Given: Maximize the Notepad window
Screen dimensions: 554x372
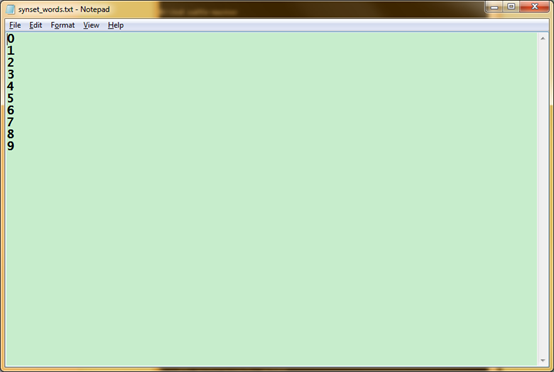Looking at the screenshot, I should coord(511,7).
